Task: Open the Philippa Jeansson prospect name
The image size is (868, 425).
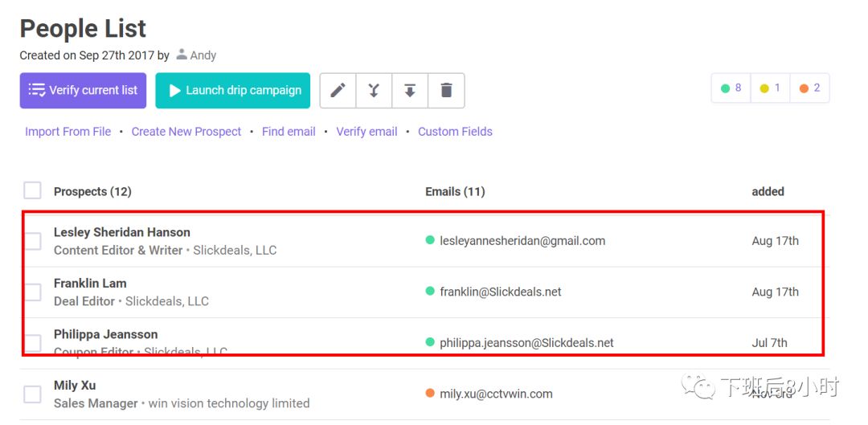Action: [106, 334]
